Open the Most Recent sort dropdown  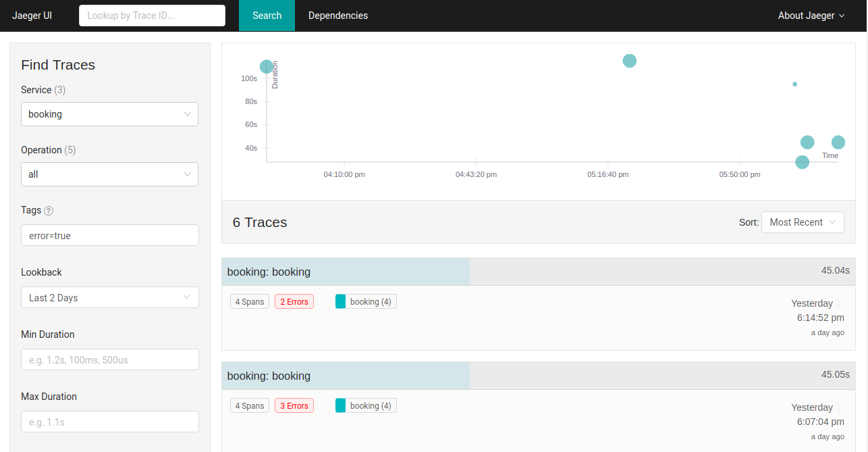tap(803, 222)
